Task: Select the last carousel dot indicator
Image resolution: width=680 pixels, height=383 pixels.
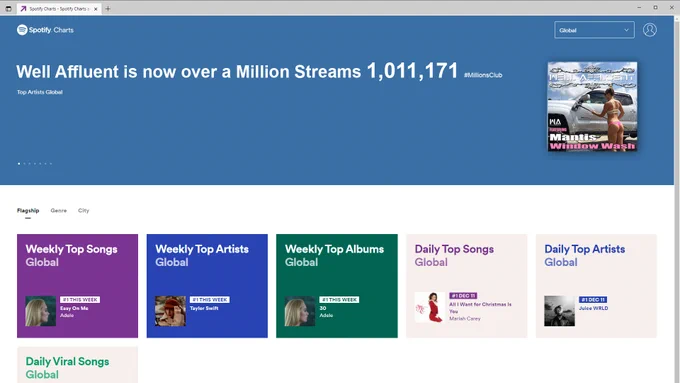Action: pyautogui.click(x=51, y=164)
